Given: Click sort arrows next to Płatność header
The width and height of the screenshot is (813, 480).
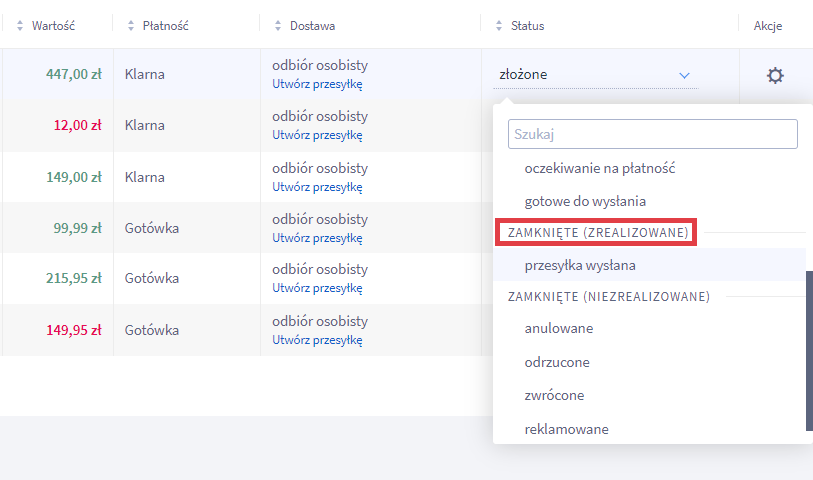Looking at the screenshot, I should point(132,25).
